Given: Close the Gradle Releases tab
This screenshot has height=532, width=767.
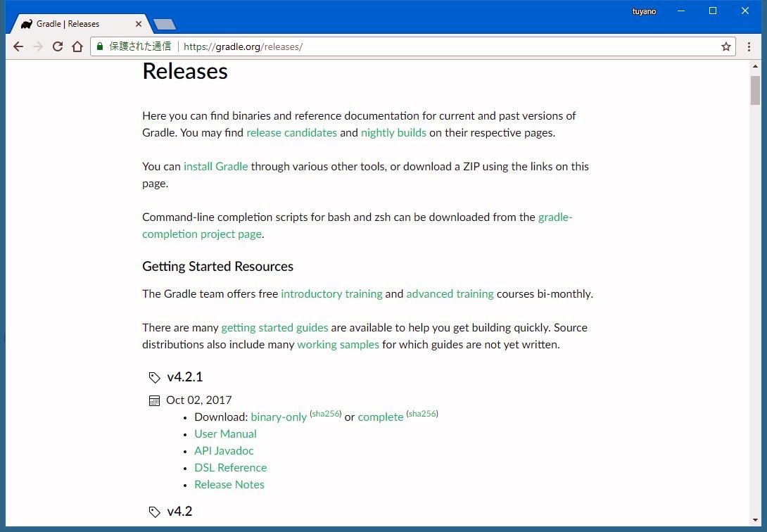Looking at the screenshot, I should [139, 24].
